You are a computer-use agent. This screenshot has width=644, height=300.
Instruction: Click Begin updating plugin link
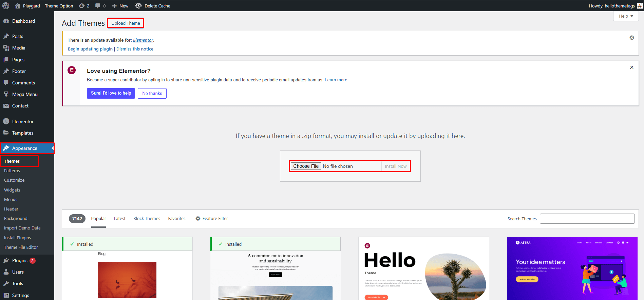(x=90, y=49)
